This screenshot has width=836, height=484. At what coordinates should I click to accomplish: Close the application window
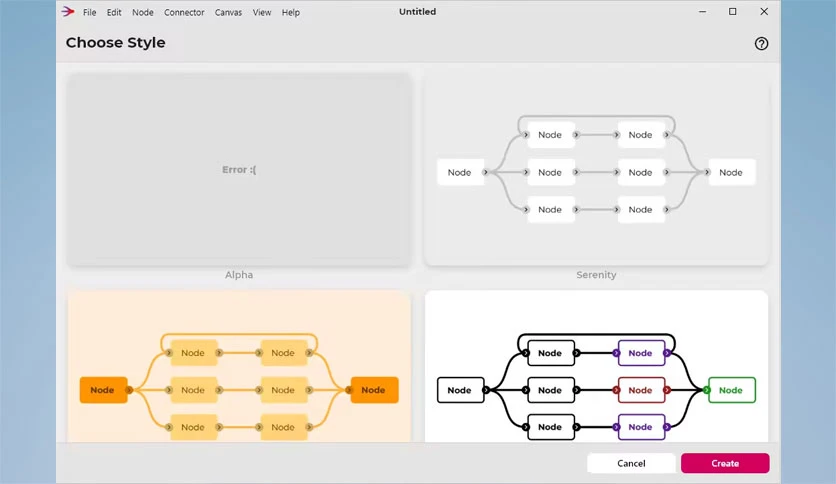point(764,12)
